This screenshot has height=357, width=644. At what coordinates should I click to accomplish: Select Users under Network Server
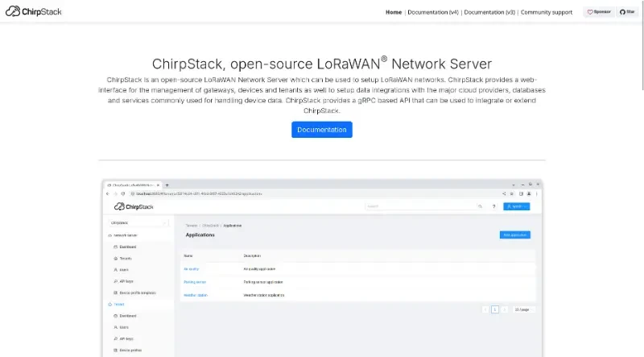(122, 270)
